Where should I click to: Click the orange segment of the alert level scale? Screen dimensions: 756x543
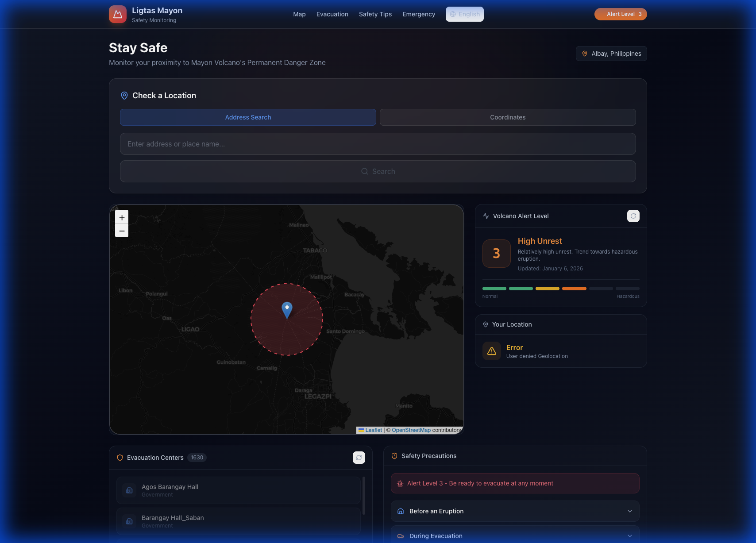(574, 288)
